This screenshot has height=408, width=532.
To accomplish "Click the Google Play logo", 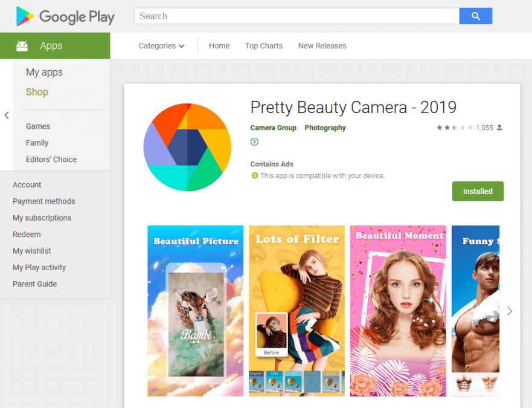I will click(x=65, y=16).
